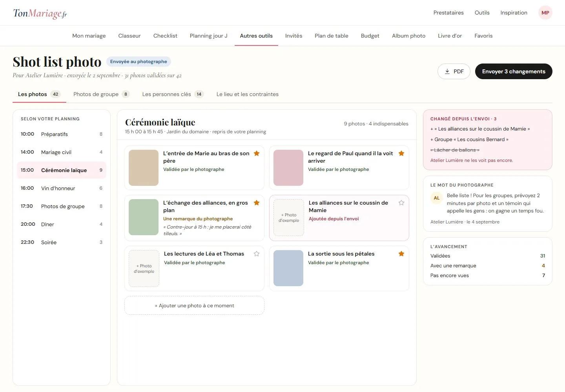This screenshot has width=565, height=392.
Task: Open the pink thumbnail of "Le regard de Paul"
Action: [x=288, y=168]
